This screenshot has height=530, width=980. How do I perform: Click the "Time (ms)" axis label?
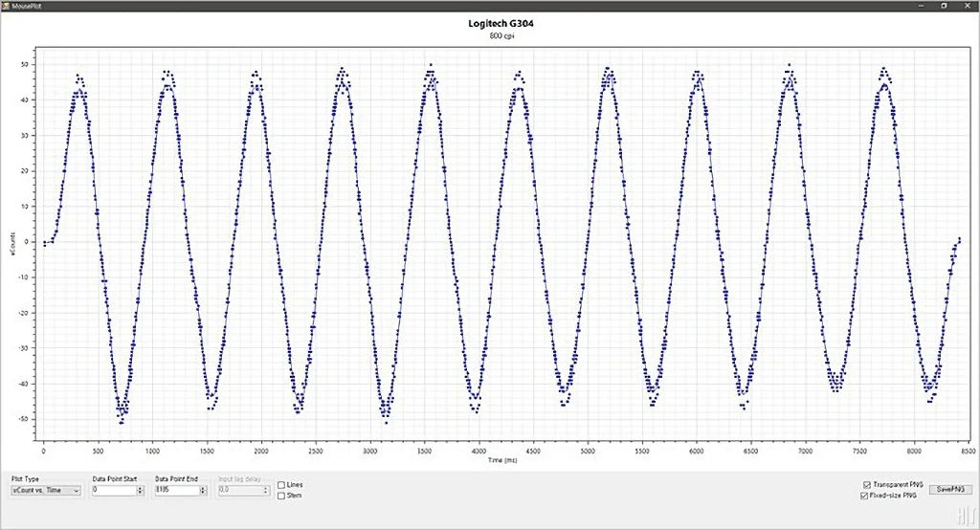coord(502,460)
